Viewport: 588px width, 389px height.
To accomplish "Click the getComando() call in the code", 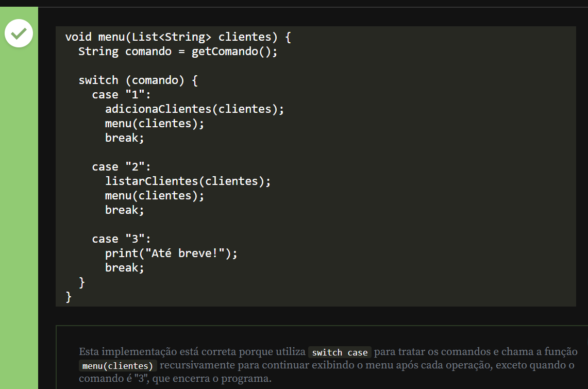I will coord(234,52).
